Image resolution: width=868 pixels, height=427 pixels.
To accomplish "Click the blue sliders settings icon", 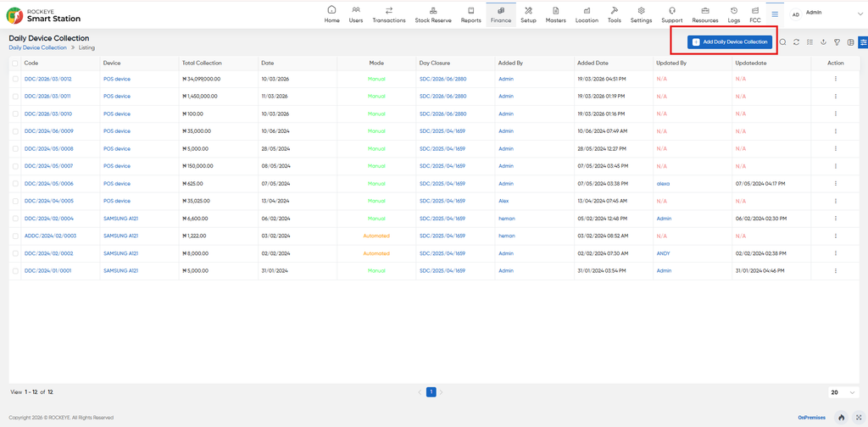I will [x=863, y=42].
